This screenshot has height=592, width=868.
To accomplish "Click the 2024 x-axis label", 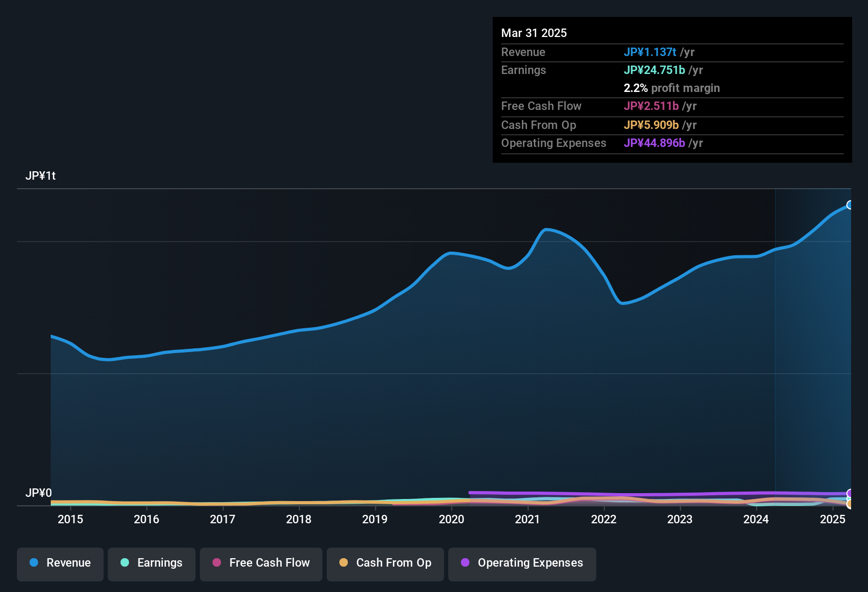I will pos(756,519).
